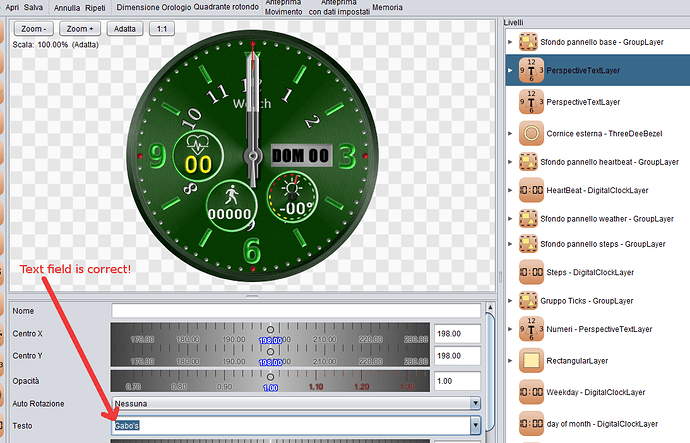Click the Sfondo pannello steps group icon
Viewport: 690px width, 443px height.
528,244
